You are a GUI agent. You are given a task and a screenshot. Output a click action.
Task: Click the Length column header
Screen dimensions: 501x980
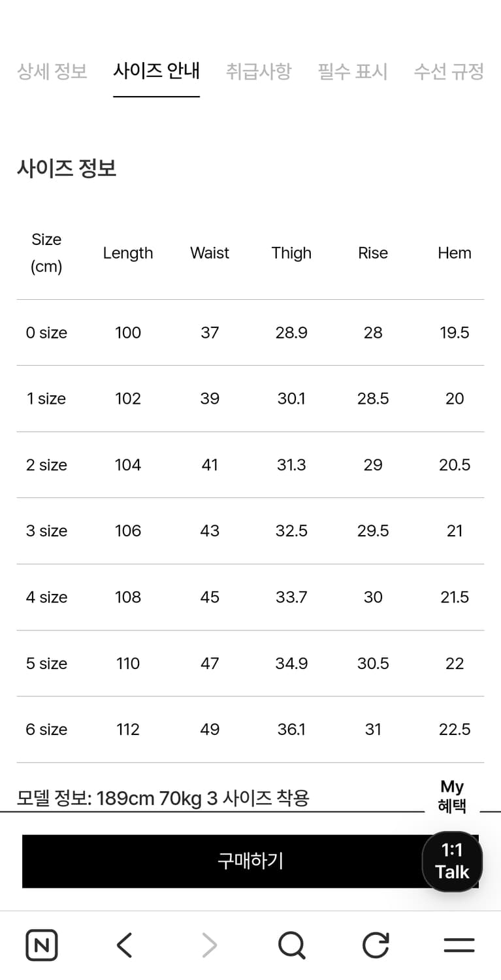pyautogui.click(x=128, y=253)
